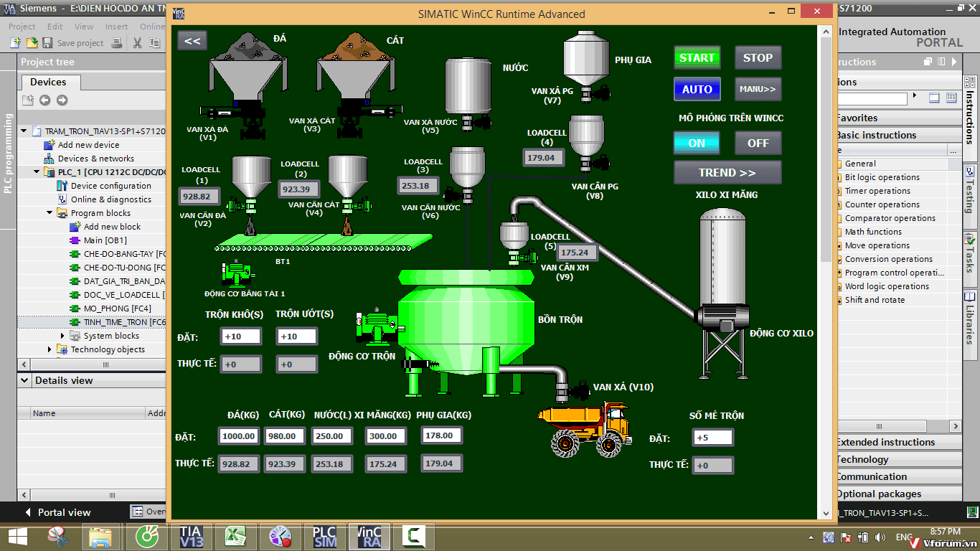The width and height of the screenshot is (980, 551).
Task: Open the Insert menu
Action: [x=117, y=27]
